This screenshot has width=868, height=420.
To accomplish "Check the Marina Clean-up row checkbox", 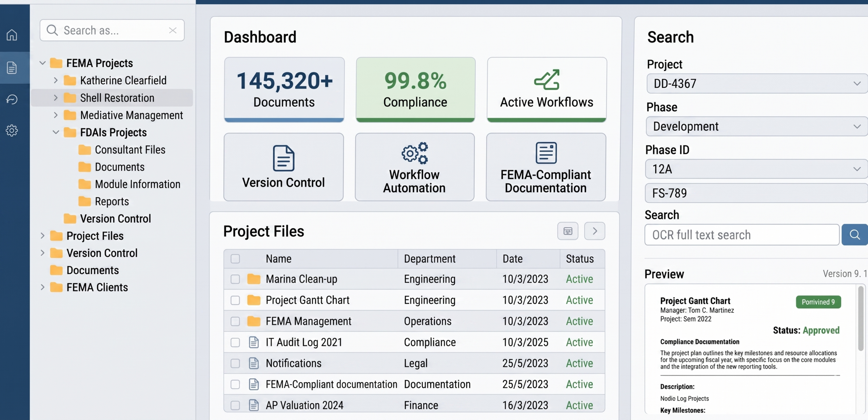I will point(235,279).
